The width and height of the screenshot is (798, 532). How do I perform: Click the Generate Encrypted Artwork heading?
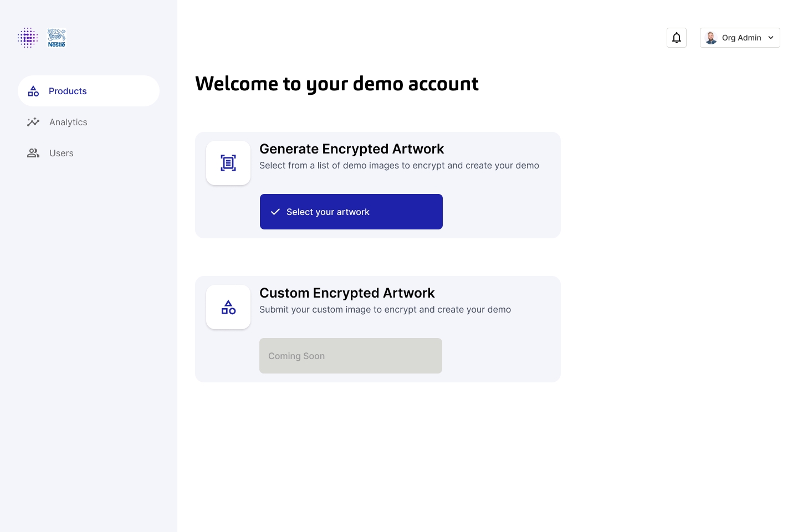coord(351,149)
